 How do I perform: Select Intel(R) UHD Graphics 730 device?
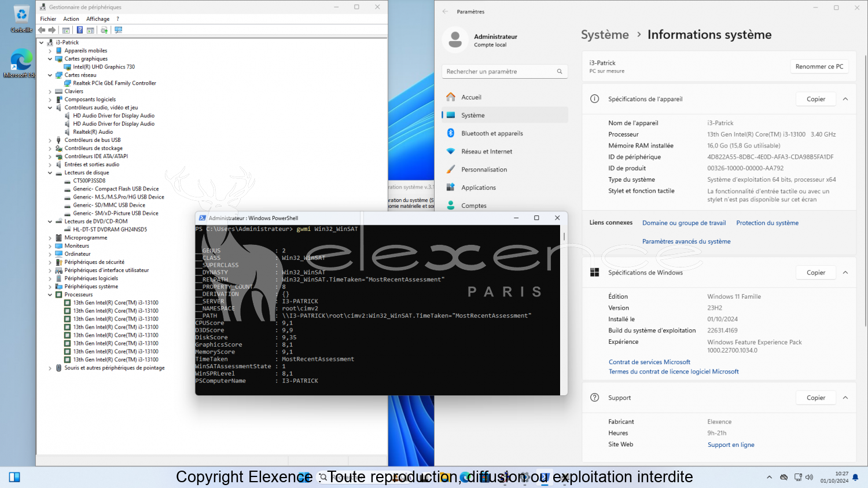point(104,67)
